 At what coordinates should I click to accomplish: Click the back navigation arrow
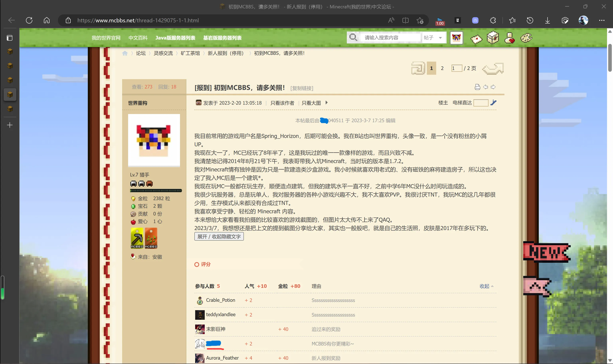(12, 20)
